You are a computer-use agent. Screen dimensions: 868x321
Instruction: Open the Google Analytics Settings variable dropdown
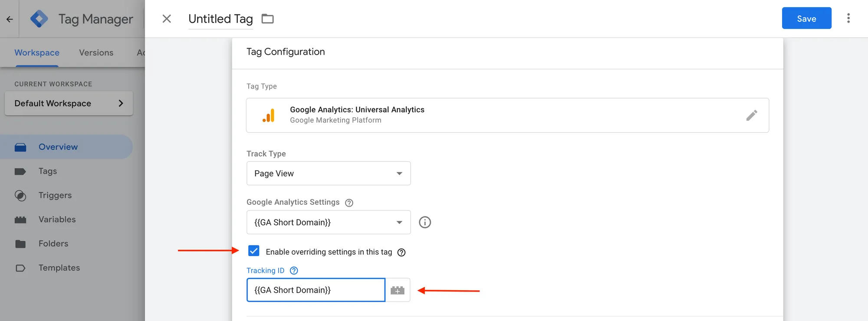coord(329,222)
